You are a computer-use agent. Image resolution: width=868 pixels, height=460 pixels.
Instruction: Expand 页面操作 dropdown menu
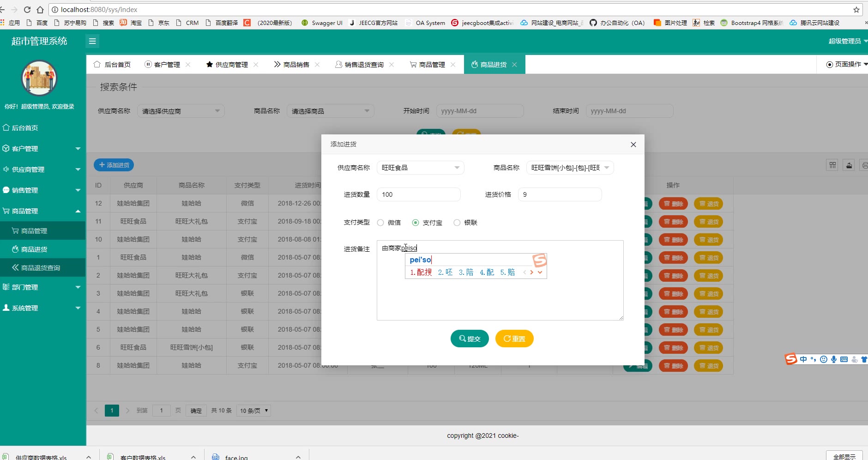[846, 64]
